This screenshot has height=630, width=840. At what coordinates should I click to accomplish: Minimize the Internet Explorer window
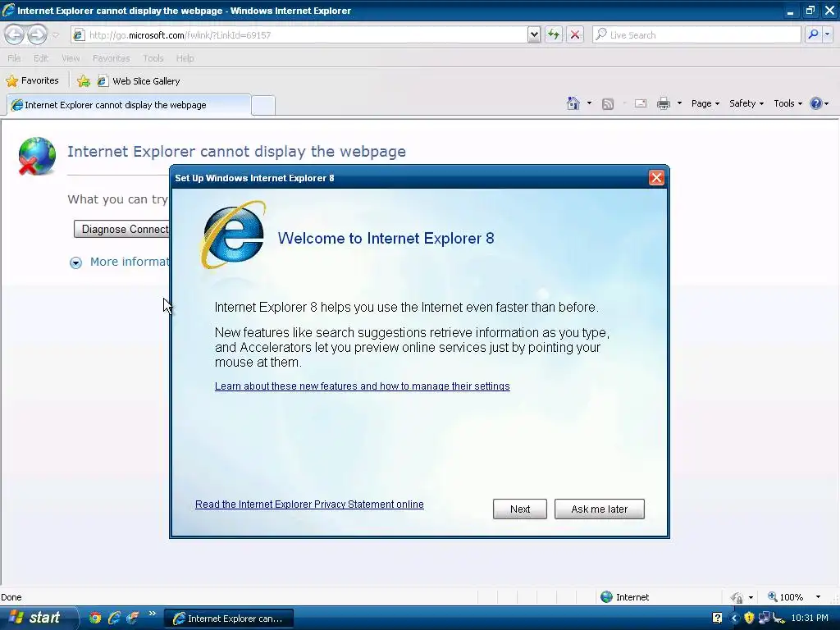pos(790,10)
